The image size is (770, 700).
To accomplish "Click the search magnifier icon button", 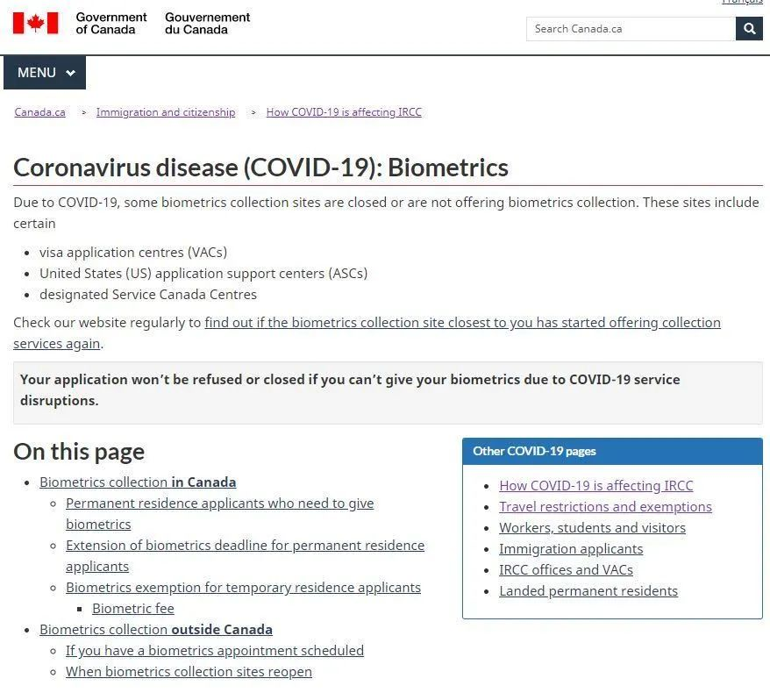I will [x=748, y=29].
